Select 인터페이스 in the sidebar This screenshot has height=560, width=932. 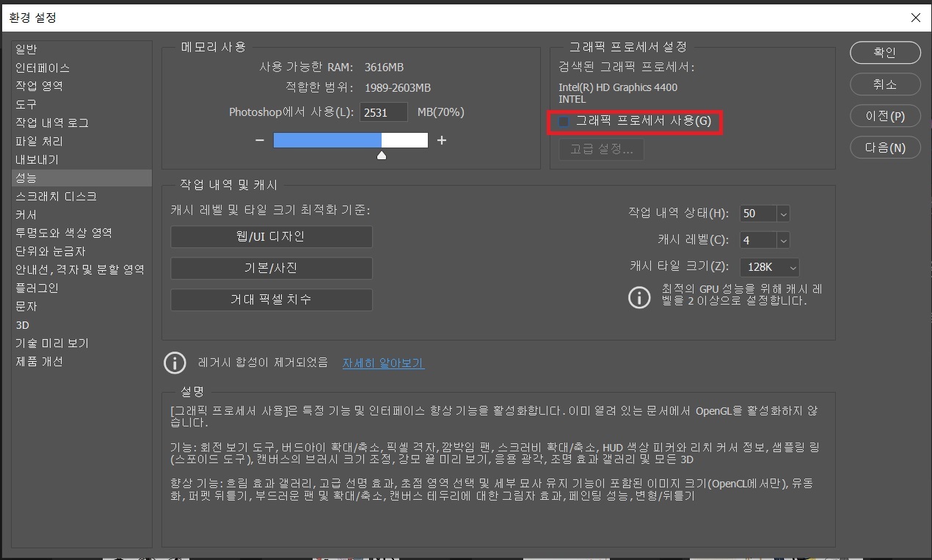(x=43, y=68)
